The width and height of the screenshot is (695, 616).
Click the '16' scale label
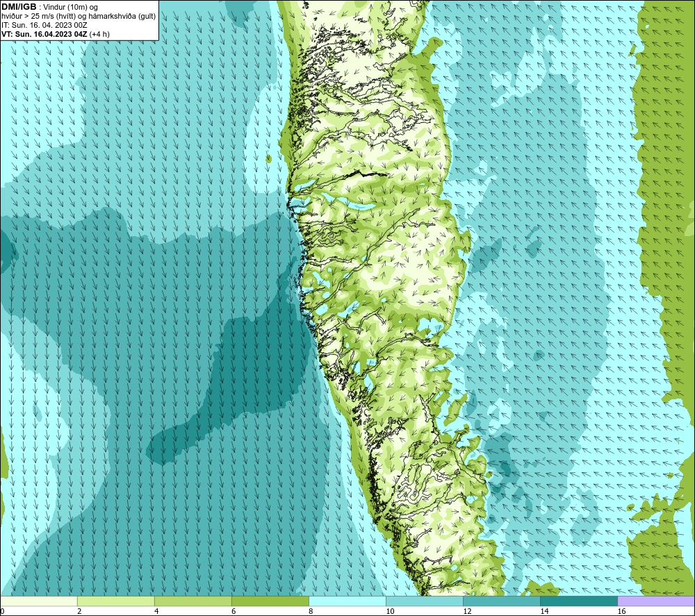click(x=621, y=611)
